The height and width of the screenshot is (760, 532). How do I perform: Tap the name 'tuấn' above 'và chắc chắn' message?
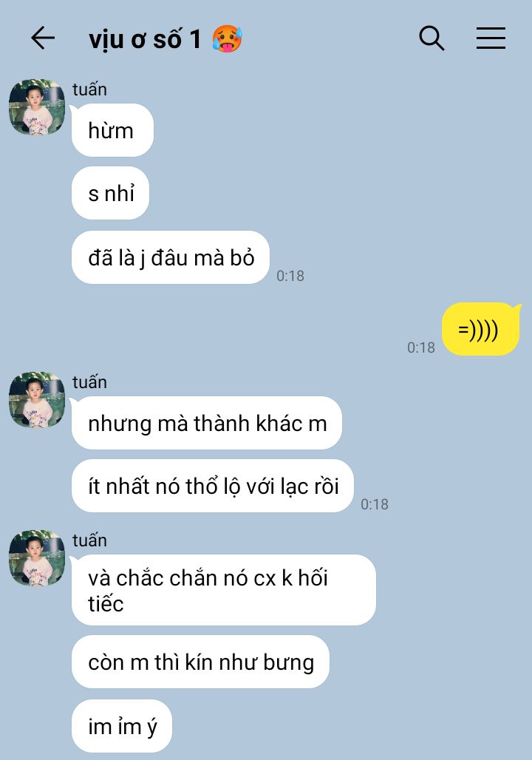[89, 540]
